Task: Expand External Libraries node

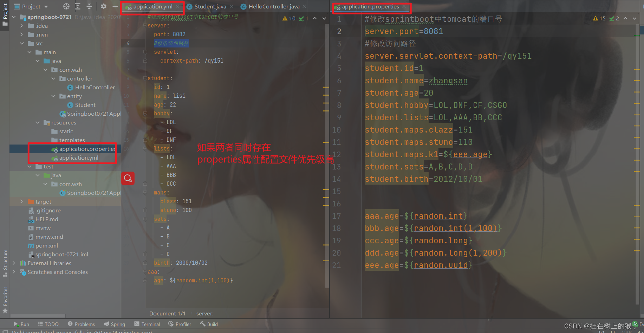Action: click(14, 263)
